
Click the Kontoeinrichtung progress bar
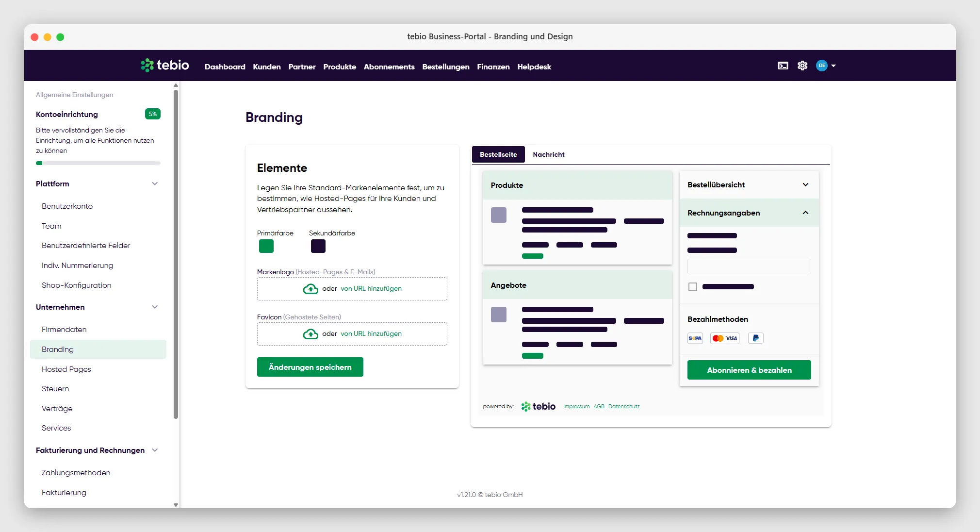pos(98,163)
